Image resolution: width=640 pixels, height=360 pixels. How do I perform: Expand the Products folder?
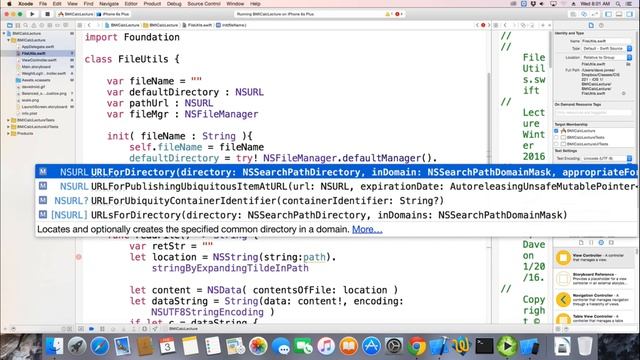9,133
